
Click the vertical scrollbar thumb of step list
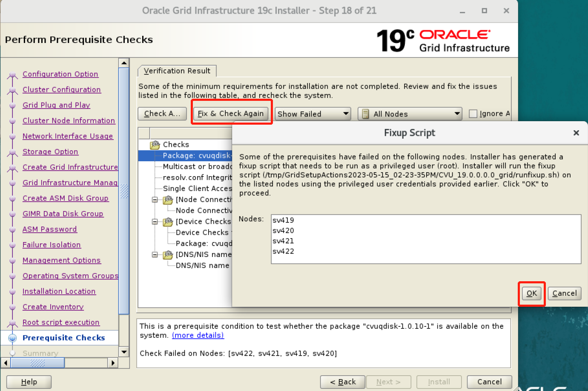click(124, 191)
